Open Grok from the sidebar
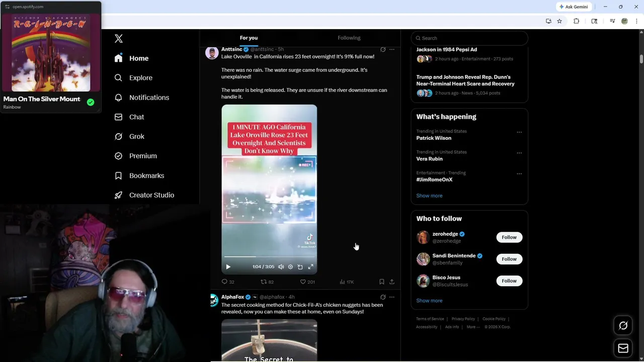 coord(129,137)
